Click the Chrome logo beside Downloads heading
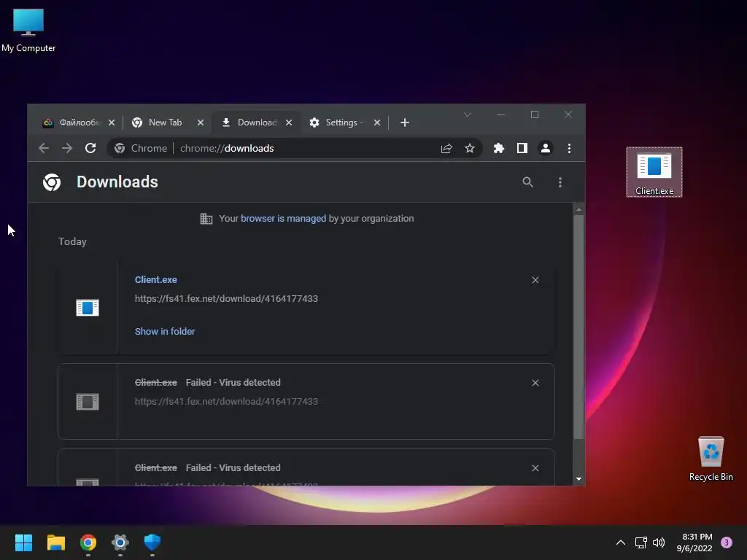 point(52,182)
